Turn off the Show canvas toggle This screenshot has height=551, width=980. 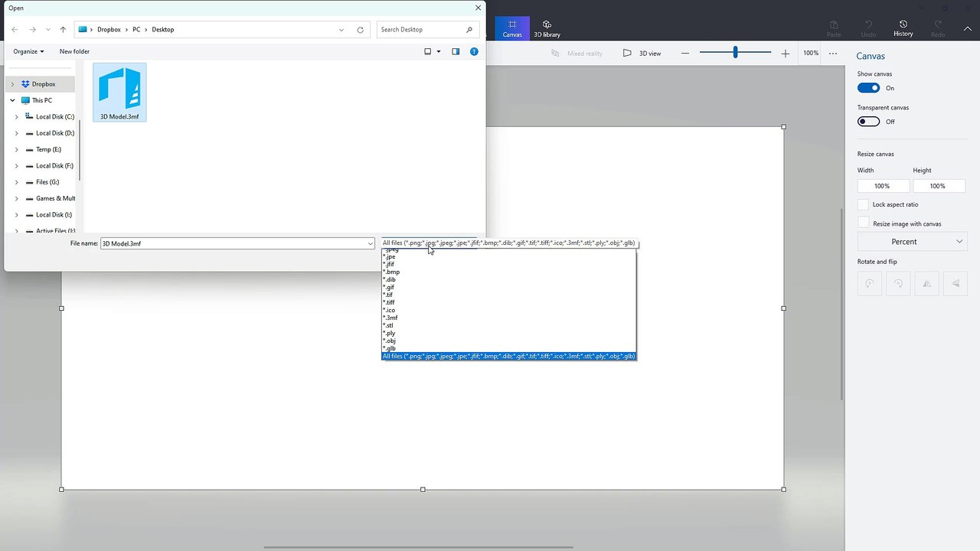click(869, 88)
